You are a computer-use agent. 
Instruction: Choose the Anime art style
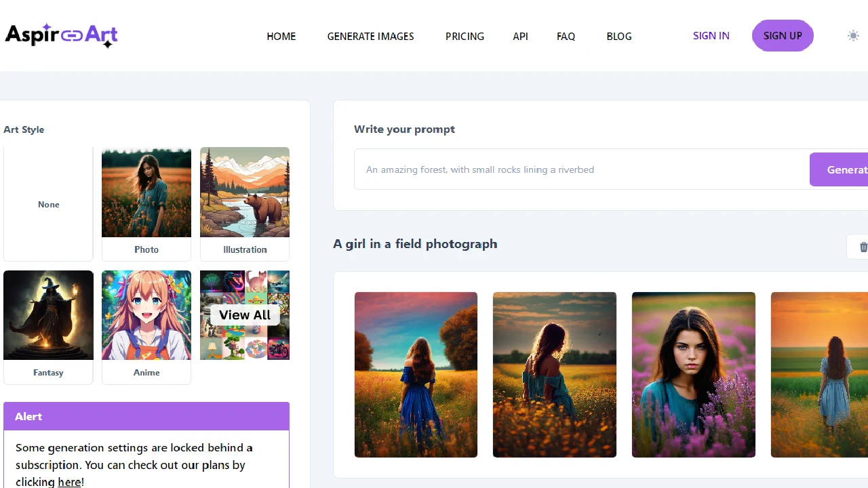[146, 327]
